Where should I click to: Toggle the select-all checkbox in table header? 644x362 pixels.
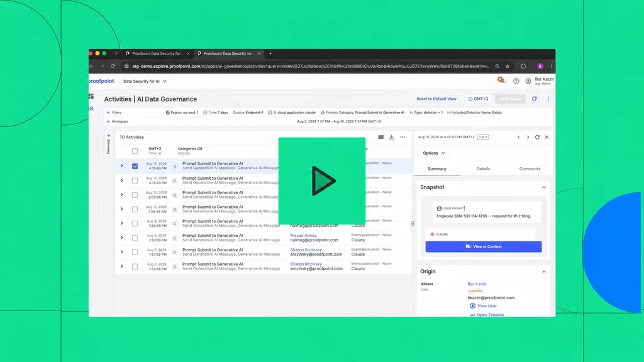tap(135, 151)
